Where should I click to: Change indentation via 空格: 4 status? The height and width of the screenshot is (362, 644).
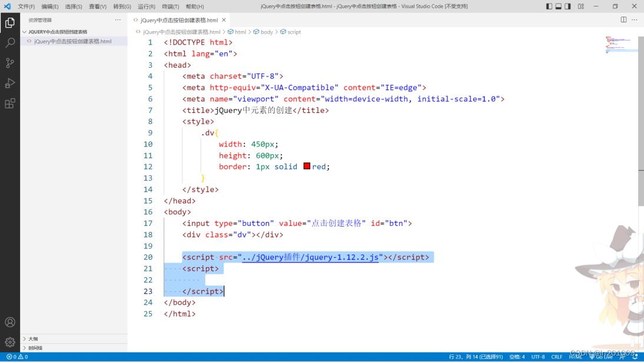517,357
